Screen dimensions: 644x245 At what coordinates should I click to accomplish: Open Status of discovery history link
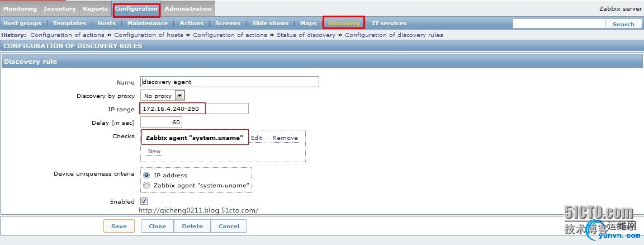tap(306, 35)
